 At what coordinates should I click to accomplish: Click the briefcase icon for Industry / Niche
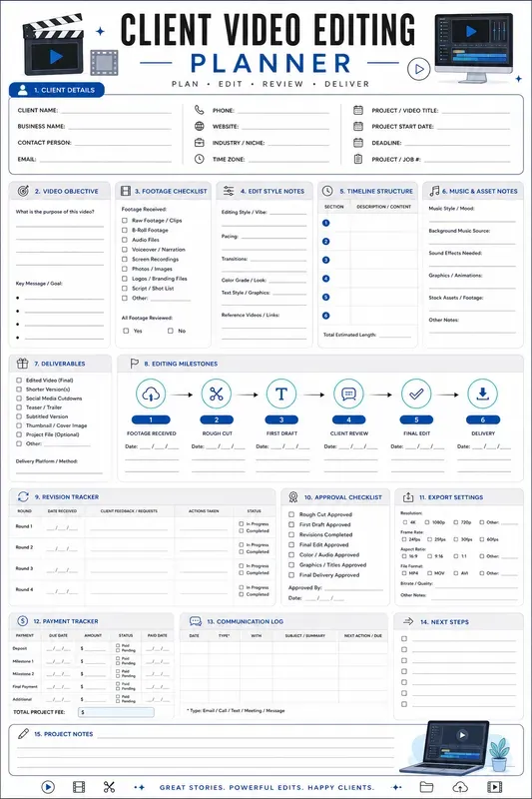[199, 143]
